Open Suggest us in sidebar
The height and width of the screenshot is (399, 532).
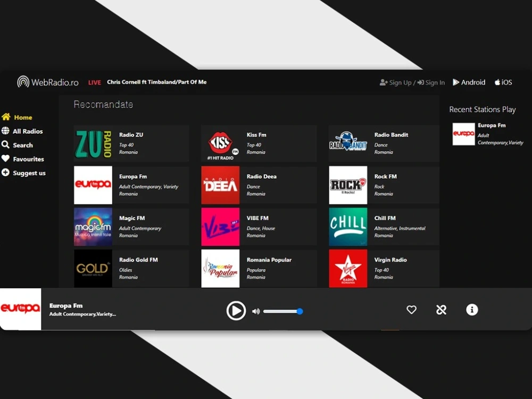[23, 173]
